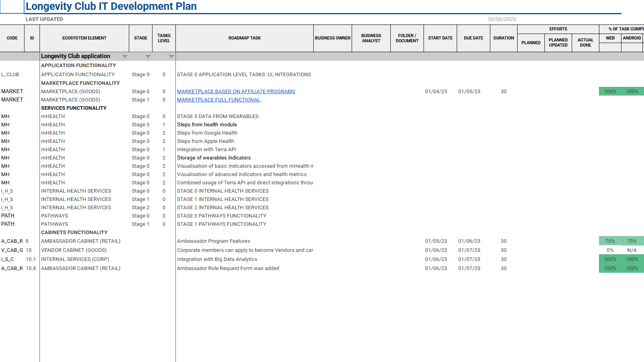Select the last updated date 20/06/2023 cell
The width and height of the screenshot is (644, 362).
(x=501, y=19)
